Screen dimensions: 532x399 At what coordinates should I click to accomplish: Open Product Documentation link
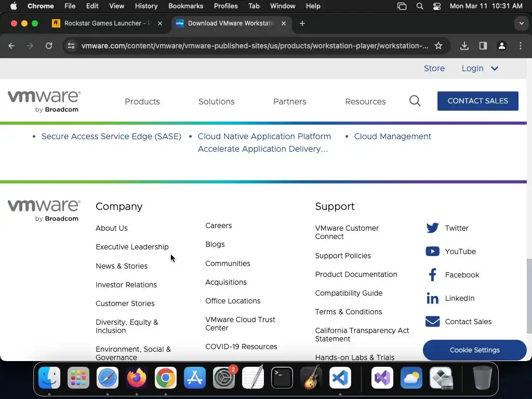tap(356, 274)
